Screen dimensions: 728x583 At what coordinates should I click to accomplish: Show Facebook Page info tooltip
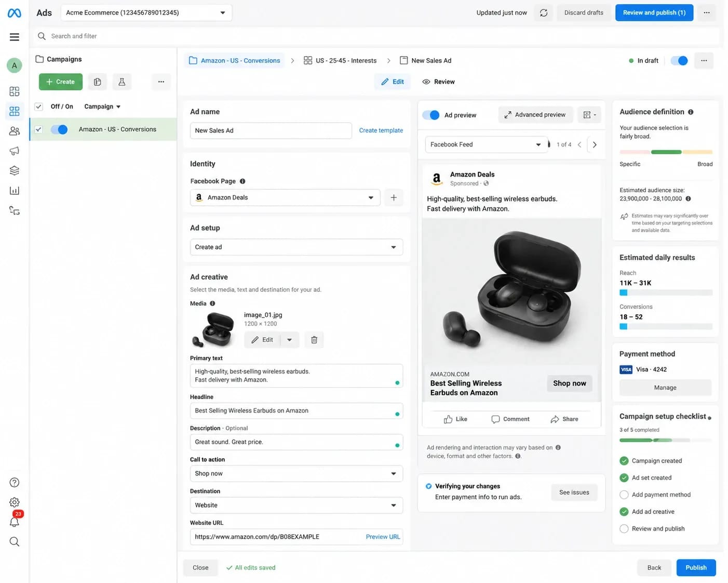(242, 181)
